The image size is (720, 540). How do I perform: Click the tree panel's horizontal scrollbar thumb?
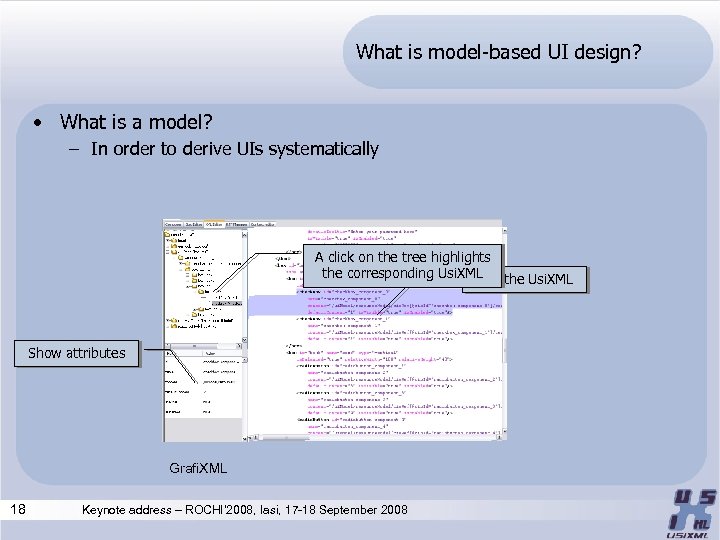tap(194, 346)
